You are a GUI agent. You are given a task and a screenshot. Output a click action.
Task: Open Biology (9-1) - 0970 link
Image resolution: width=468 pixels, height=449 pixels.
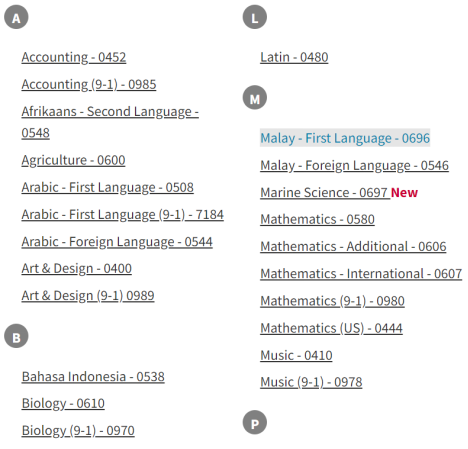coord(78,431)
